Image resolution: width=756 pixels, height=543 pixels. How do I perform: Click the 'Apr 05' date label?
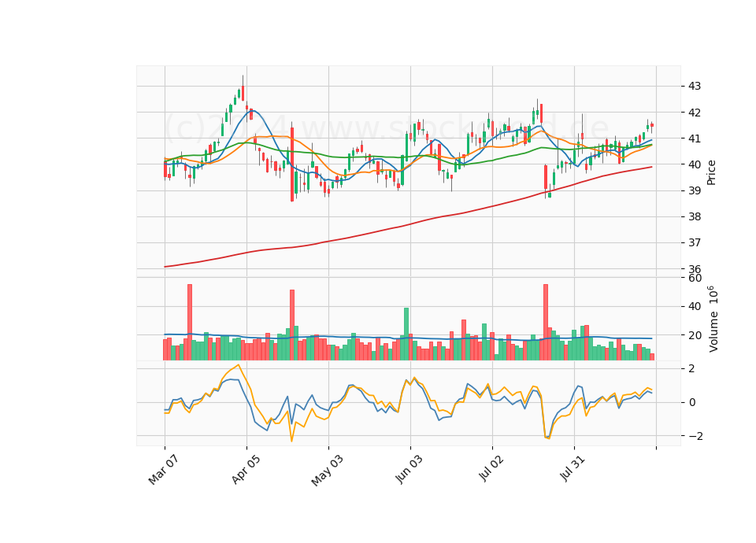pyautogui.click(x=246, y=469)
